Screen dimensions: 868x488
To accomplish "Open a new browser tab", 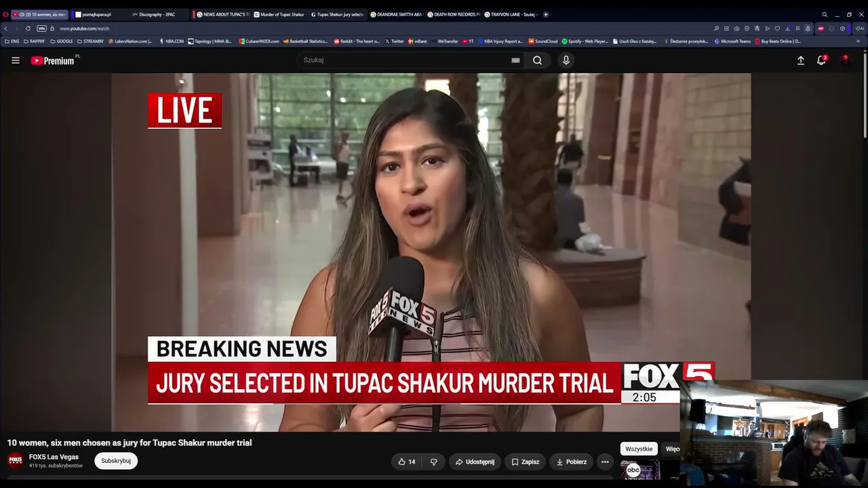I will [546, 14].
